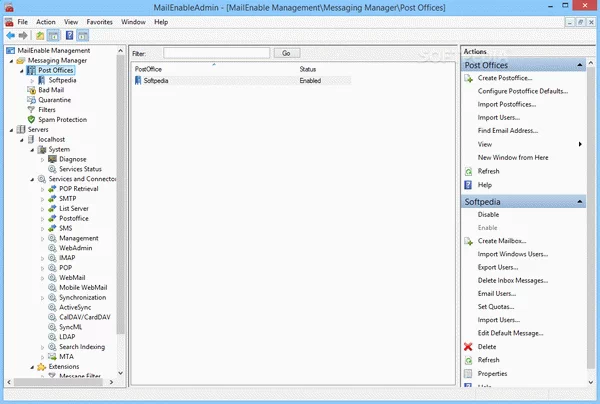This screenshot has width=600, height=404.
Task: Open the View menu in menu bar
Action: (x=71, y=22)
